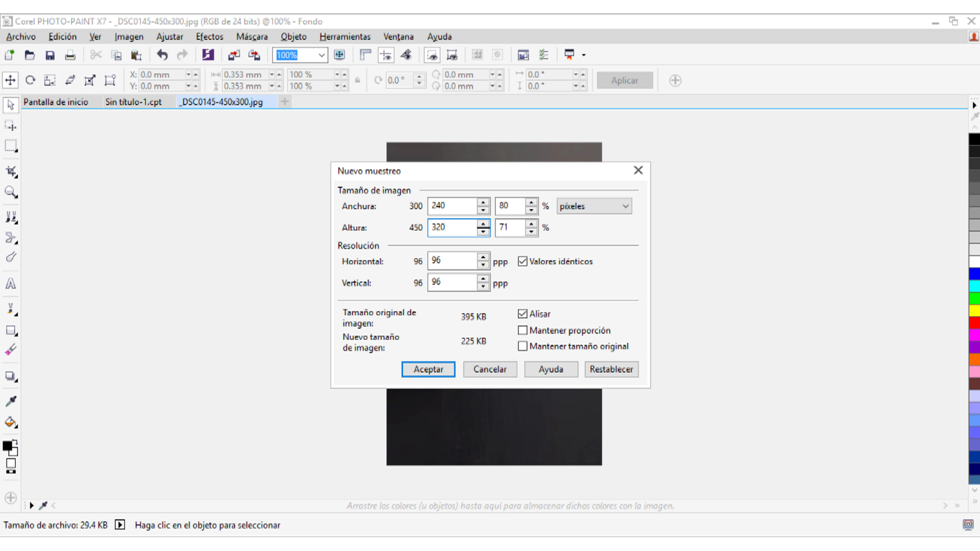Select the Fill bucket tool
980x551 pixels.
pyautogui.click(x=11, y=422)
